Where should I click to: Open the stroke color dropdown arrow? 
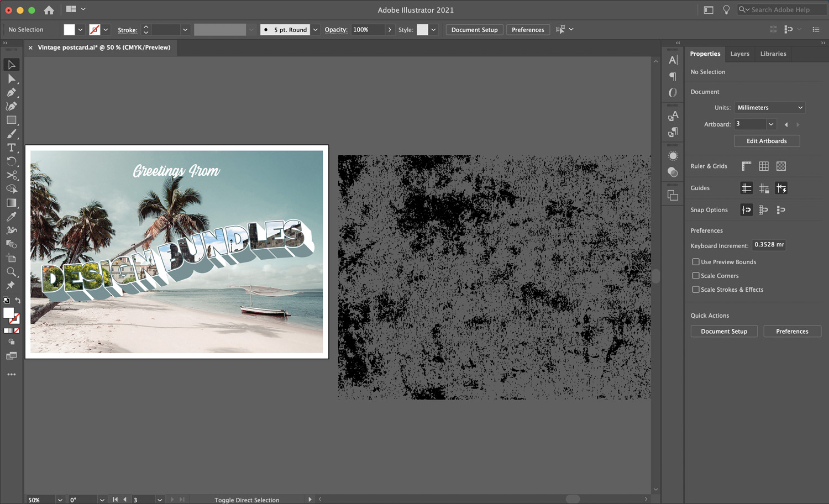[x=106, y=30]
